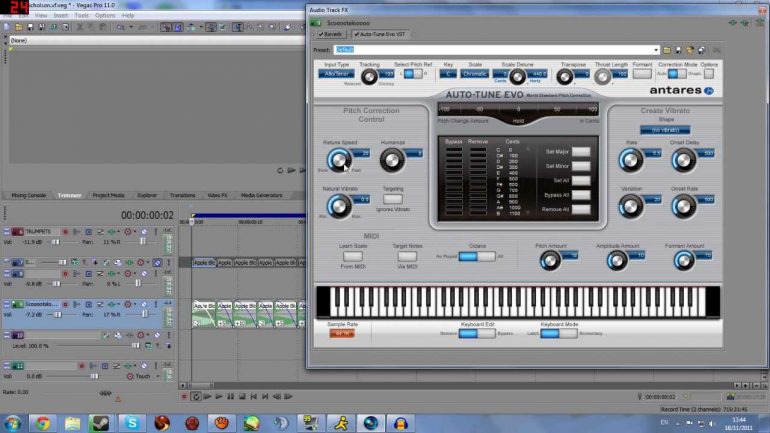Open the Scale selector showing Chromatic

tap(474, 74)
